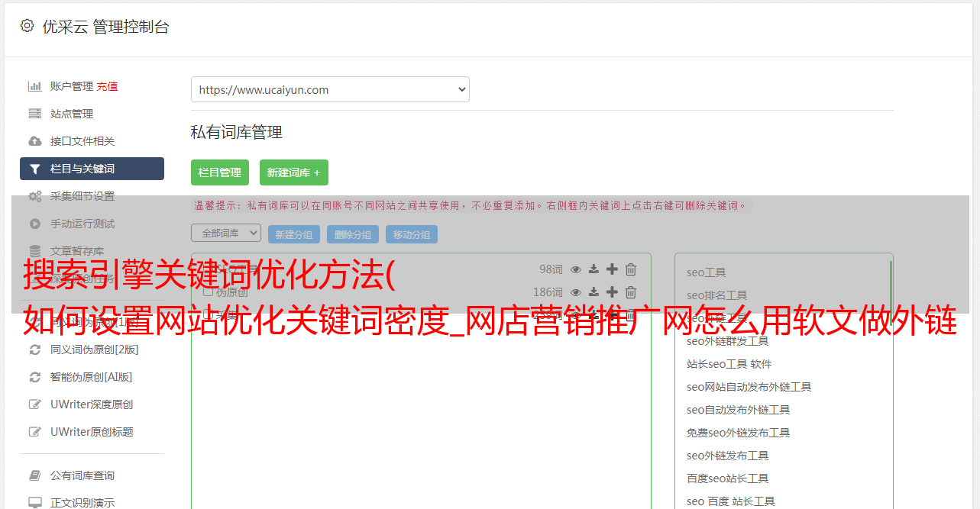
Task: Click the 移动分组 button
Action: pyautogui.click(x=412, y=234)
